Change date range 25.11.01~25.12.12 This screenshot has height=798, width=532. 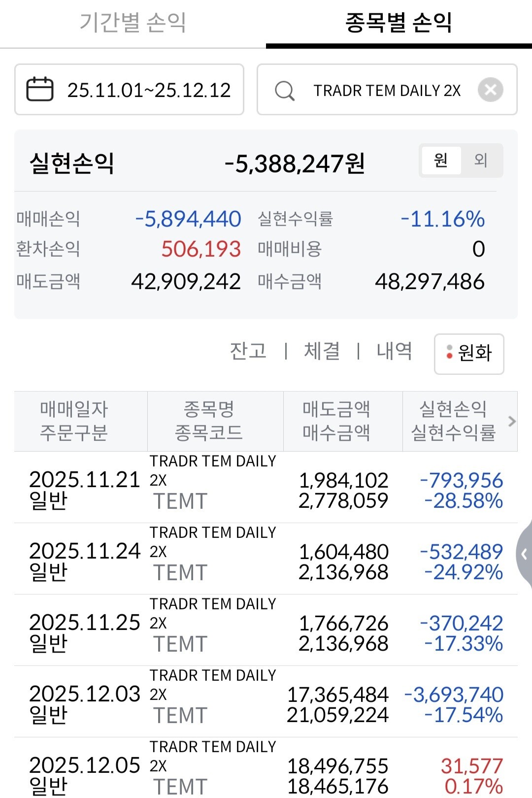pos(149,90)
